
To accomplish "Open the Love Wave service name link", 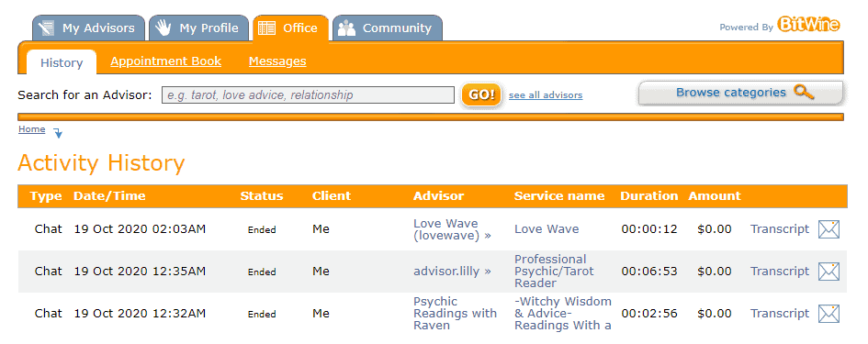I will 547,229.
